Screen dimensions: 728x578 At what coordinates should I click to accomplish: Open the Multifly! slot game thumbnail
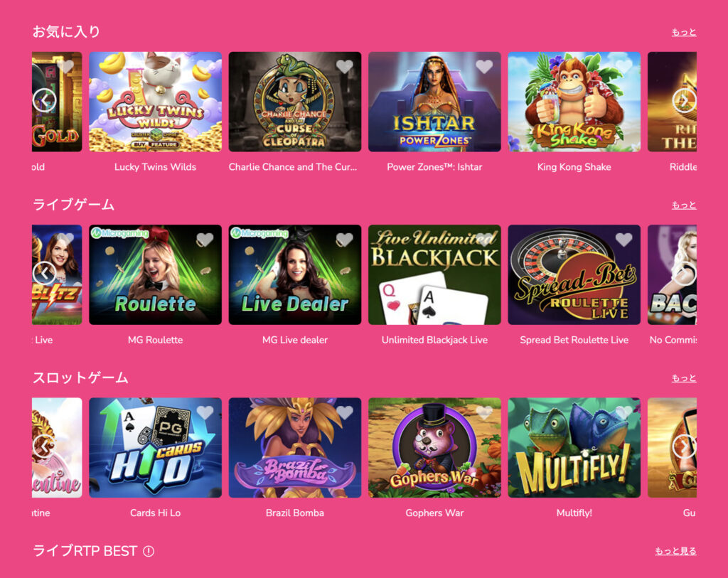click(x=574, y=448)
